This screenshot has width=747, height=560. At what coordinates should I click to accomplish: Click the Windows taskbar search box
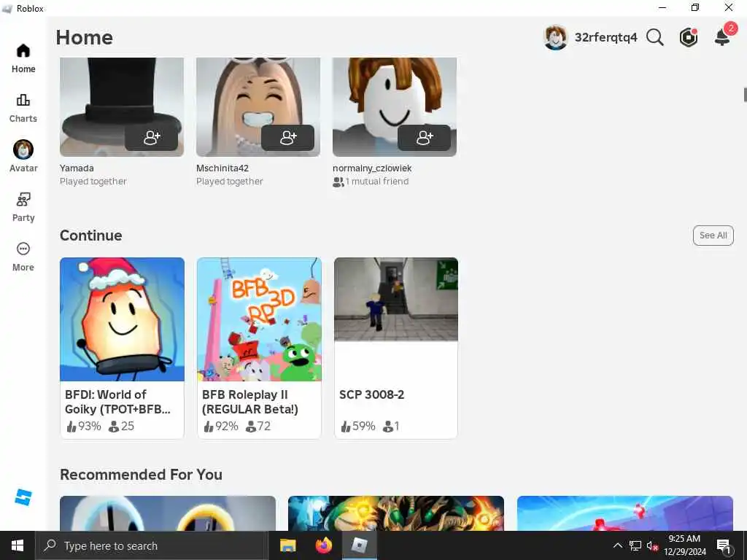[x=152, y=545]
